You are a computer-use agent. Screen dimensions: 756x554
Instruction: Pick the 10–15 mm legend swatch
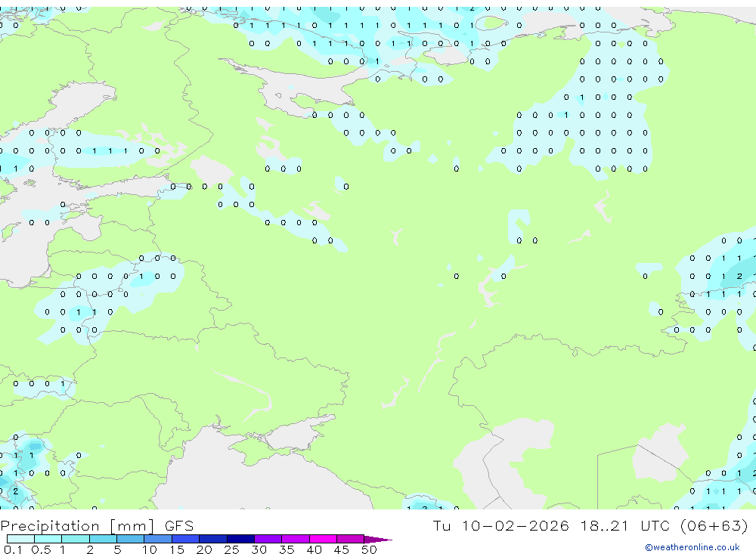point(158,539)
